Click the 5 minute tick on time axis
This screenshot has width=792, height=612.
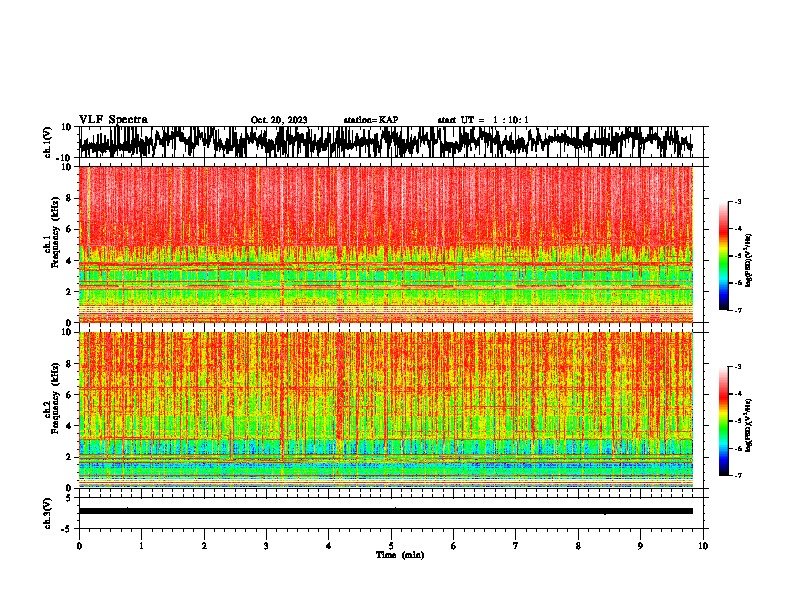[x=391, y=546]
